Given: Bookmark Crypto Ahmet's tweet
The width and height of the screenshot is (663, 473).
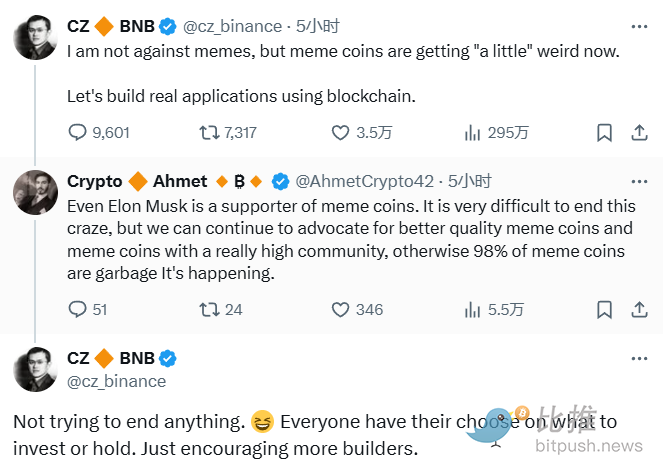Looking at the screenshot, I should (x=604, y=309).
